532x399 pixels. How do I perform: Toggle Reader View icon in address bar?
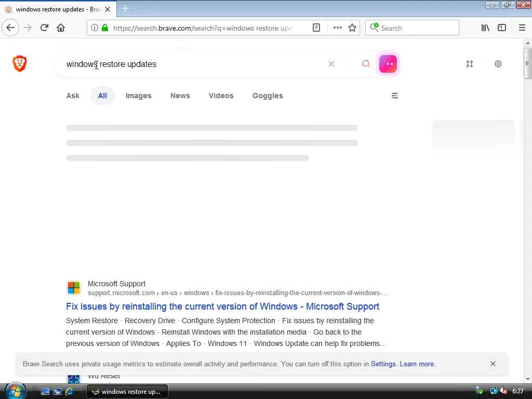click(316, 28)
